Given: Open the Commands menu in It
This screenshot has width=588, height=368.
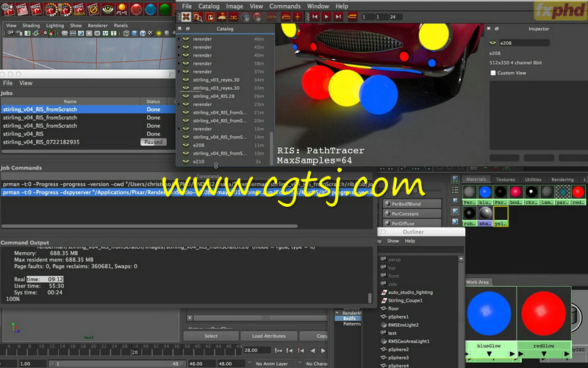Looking at the screenshot, I should [x=284, y=6].
